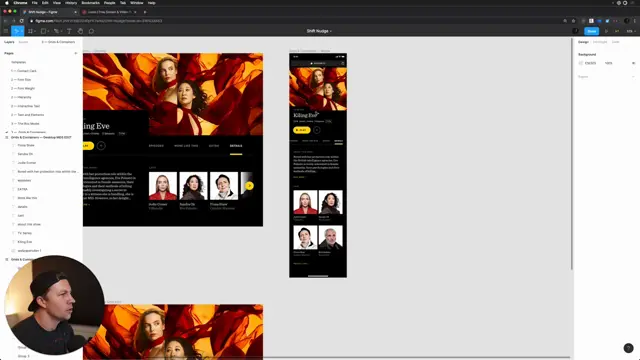The image size is (640, 360).
Task: Select the Move tool in Figma toolbar
Action: 16,31
